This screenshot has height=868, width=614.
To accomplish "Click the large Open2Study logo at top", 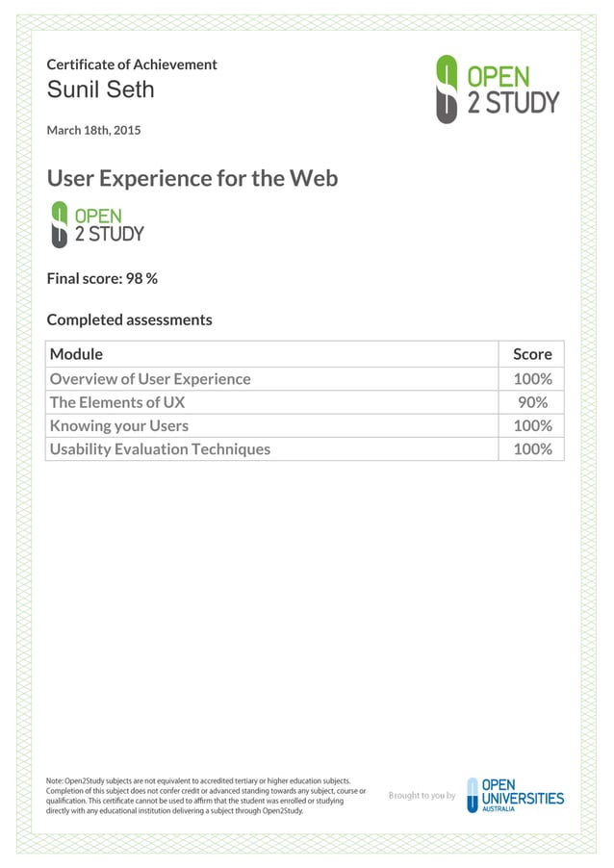I will [496, 89].
